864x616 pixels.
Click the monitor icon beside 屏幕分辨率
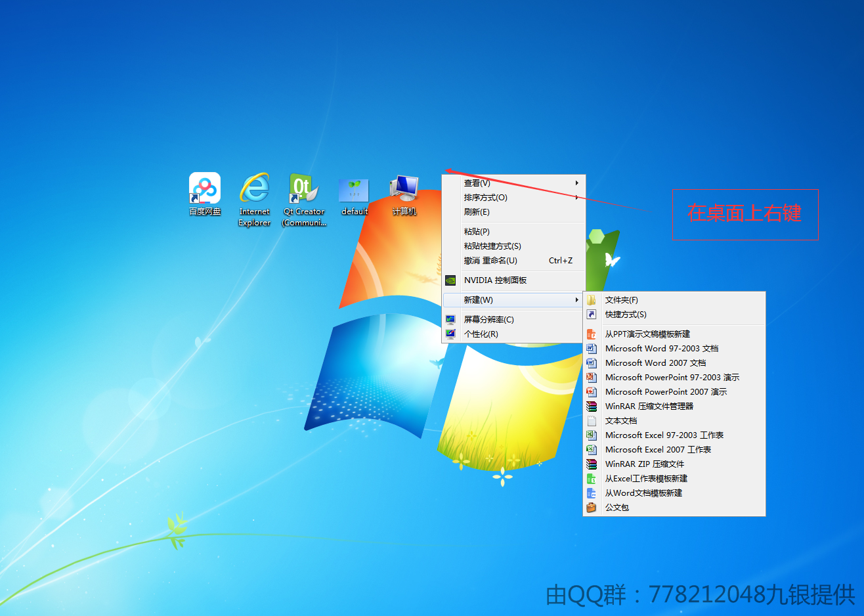450,320
